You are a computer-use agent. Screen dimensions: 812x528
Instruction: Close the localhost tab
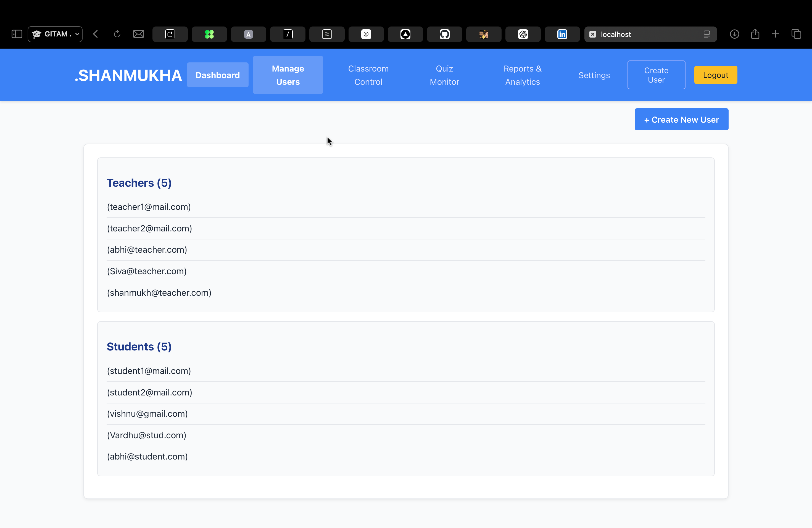coord(593,34)
